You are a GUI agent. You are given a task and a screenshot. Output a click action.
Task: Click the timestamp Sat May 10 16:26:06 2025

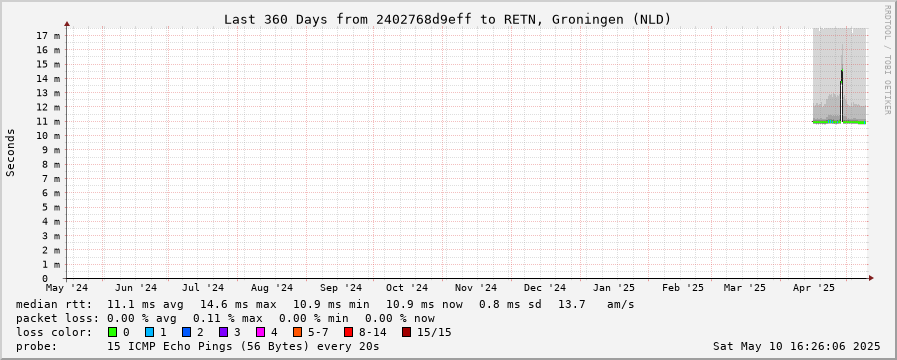tap(796, 346)
